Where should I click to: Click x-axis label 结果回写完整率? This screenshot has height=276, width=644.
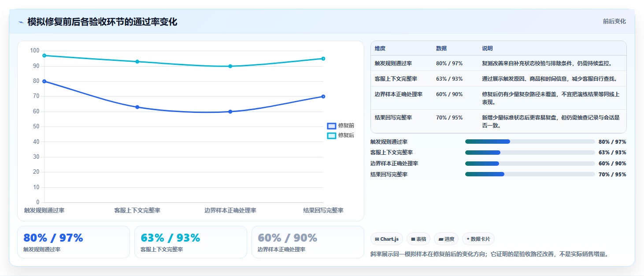(x=323, y=210)
